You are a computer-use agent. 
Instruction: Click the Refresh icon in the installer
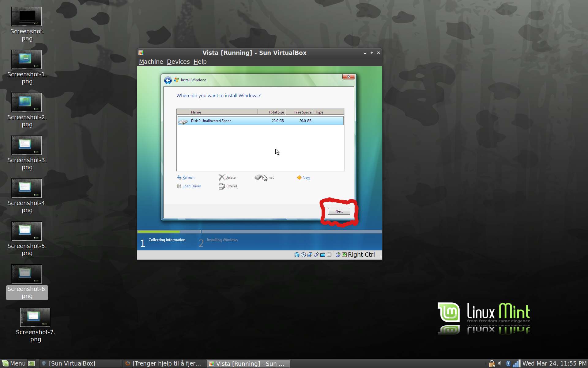(179, 178)
